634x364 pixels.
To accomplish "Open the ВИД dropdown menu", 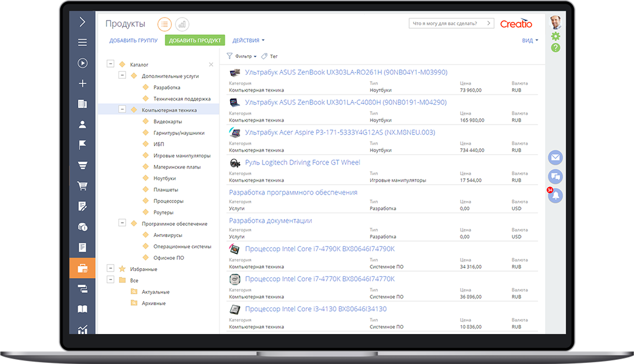I will pos(530,41).
